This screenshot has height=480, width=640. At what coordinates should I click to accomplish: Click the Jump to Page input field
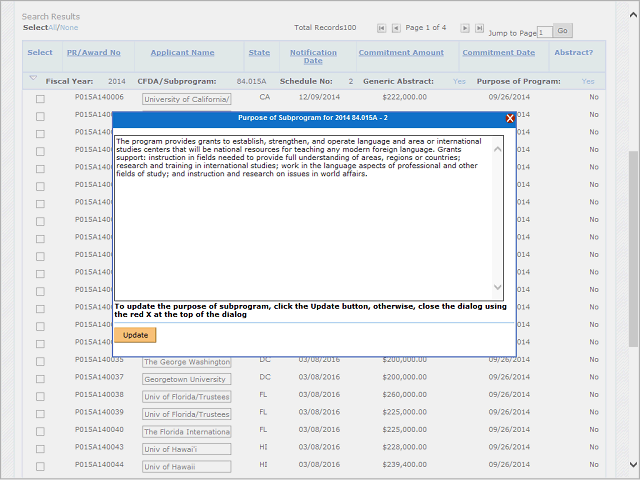pyautogui.click(x=544, y=32)
